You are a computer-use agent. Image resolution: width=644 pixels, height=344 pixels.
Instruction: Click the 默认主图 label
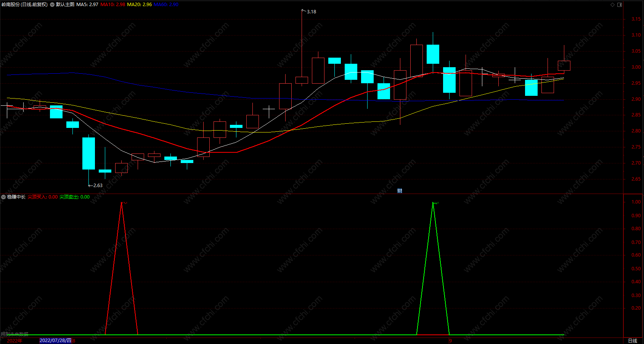[x=65, y=5]
